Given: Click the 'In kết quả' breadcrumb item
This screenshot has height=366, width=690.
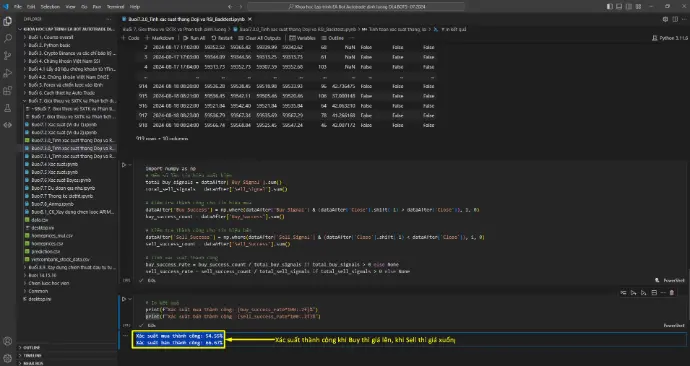Looking at the screenshot, I should (453, 29).
